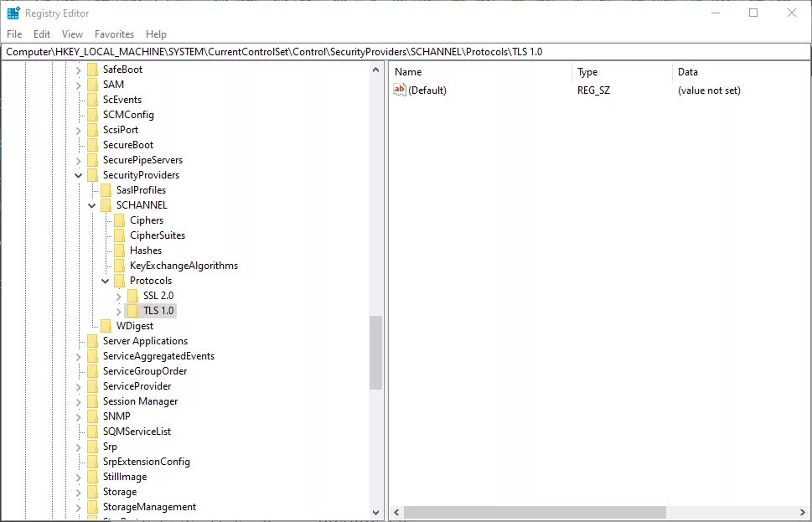
Task: Click the KeyExchangeAlgorithms folder icon
Action: click(x=119, y=265)
